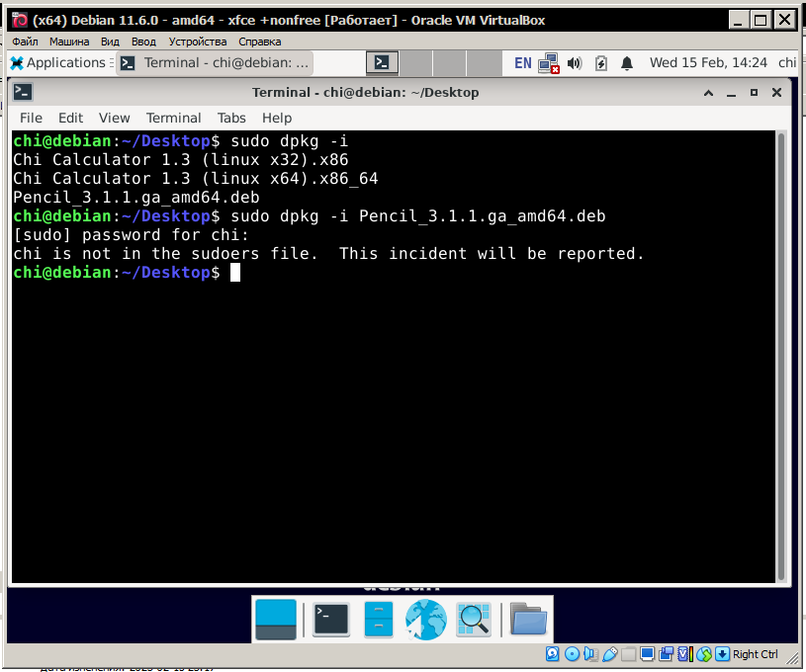806x672 pixels.
Task: Click the clock showing Wed 15 Feb, 14:24
Action: 708,62
